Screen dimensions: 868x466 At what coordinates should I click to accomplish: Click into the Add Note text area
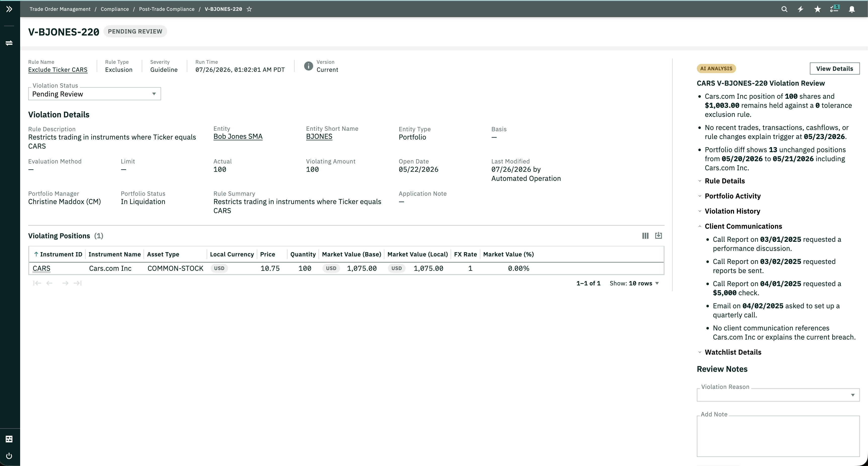pos(778,436)
